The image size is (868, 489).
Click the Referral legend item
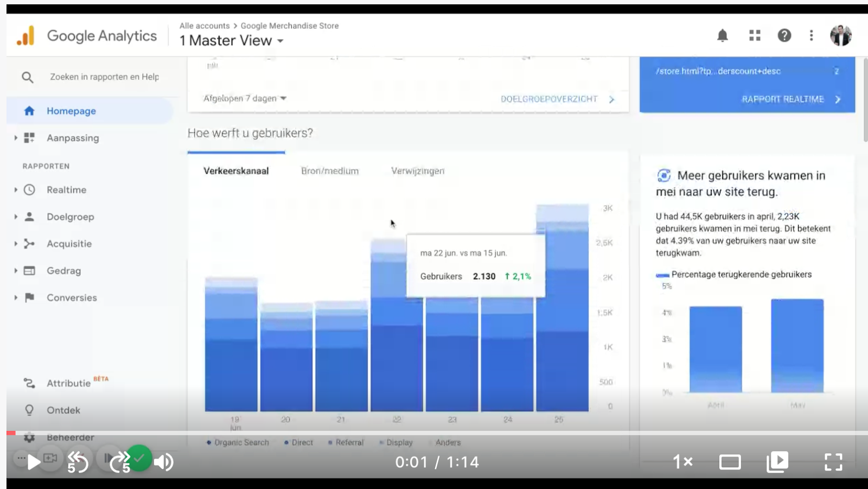346,442
